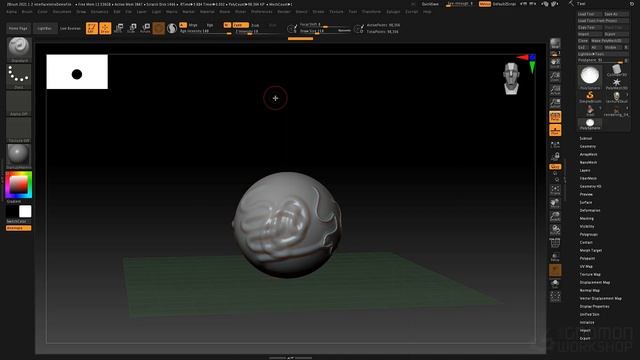
Task: Click the Xpose icon on right shelf
Action: [555, 297]
